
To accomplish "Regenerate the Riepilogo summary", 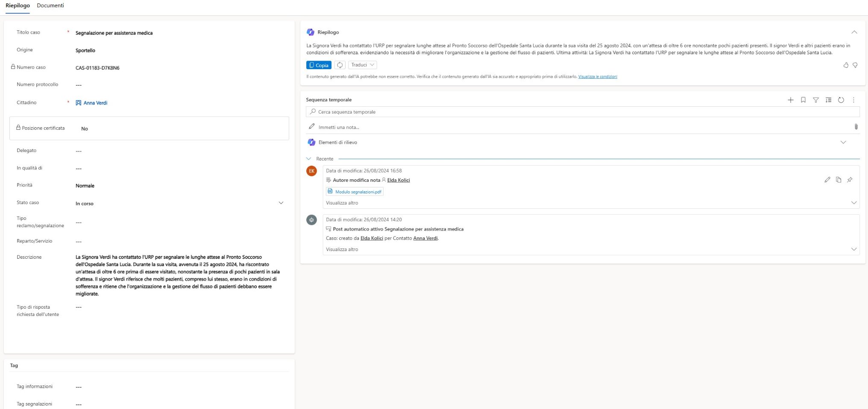I will click(x=340, y=65).
